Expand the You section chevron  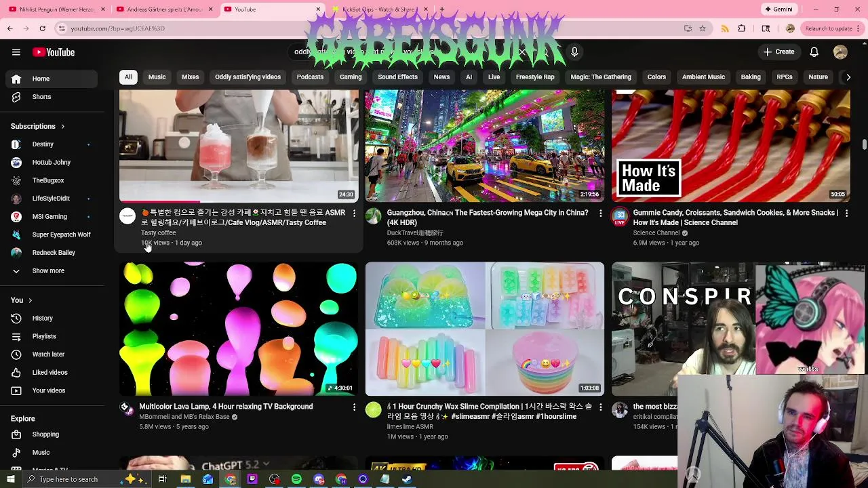30,300
